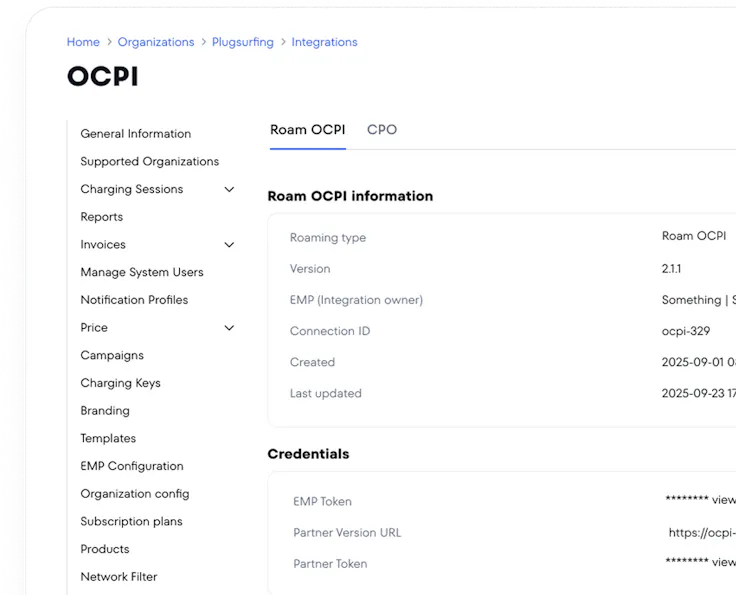Click the Last updated date value
This screenshot has height=595, width=736.
(699, 393)
